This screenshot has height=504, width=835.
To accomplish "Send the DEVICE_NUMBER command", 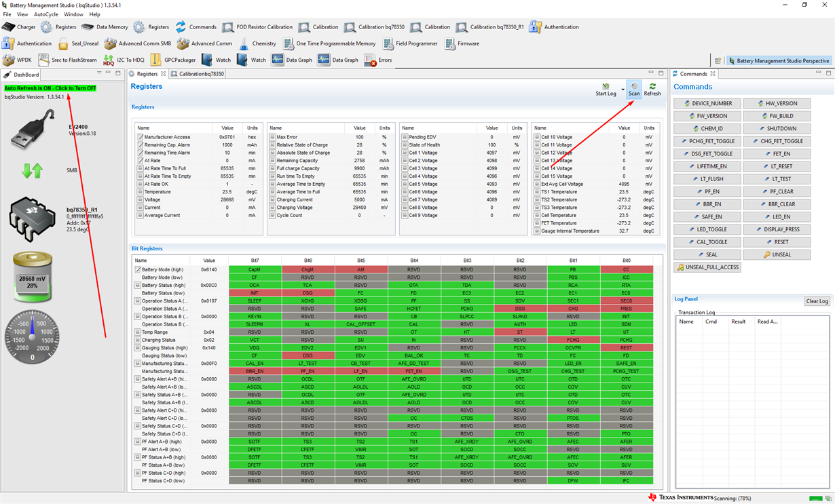I will pyautogui.click(x=708, y=103).
